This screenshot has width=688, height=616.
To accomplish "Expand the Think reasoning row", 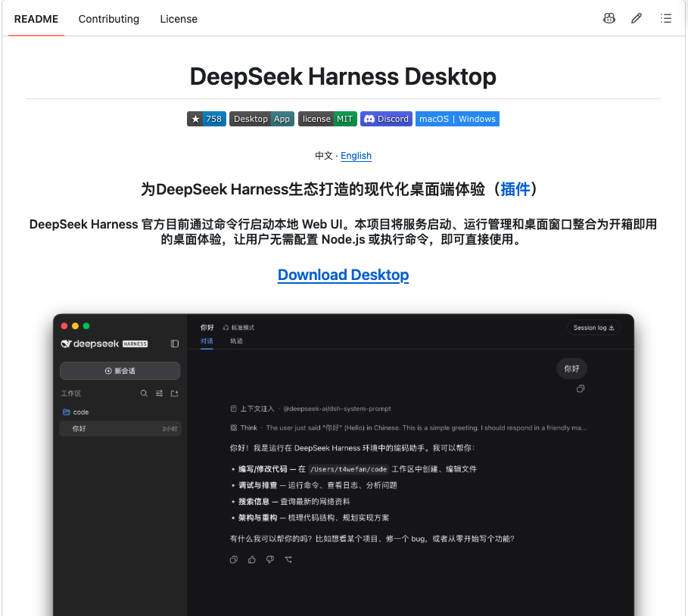I will pyautogui.click(x=408, y=428).
